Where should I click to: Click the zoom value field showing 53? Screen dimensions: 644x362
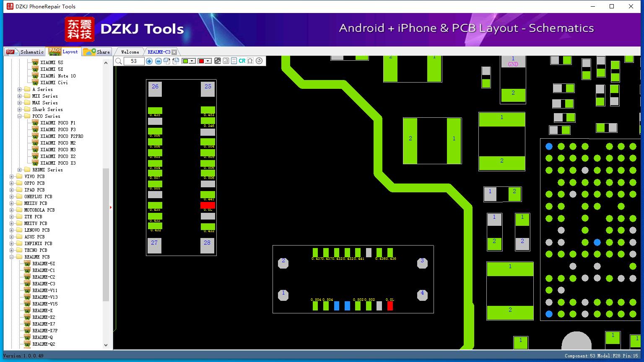point(134,61)
